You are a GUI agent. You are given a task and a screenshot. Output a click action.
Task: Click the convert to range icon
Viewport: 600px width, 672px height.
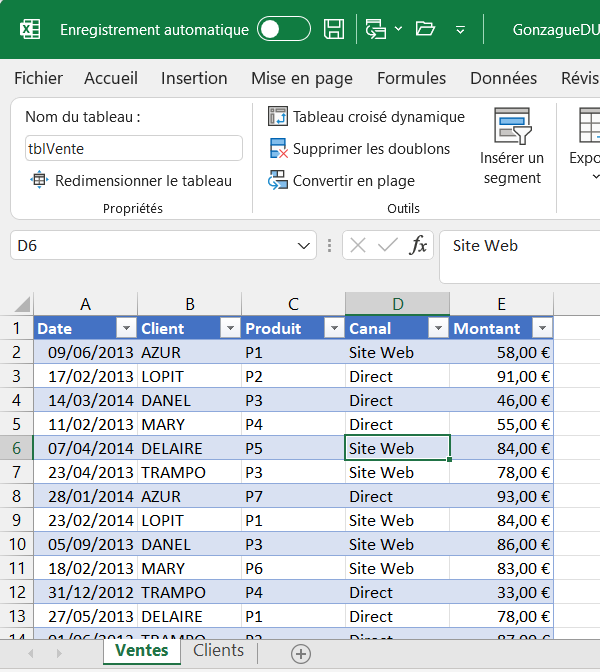278,180
